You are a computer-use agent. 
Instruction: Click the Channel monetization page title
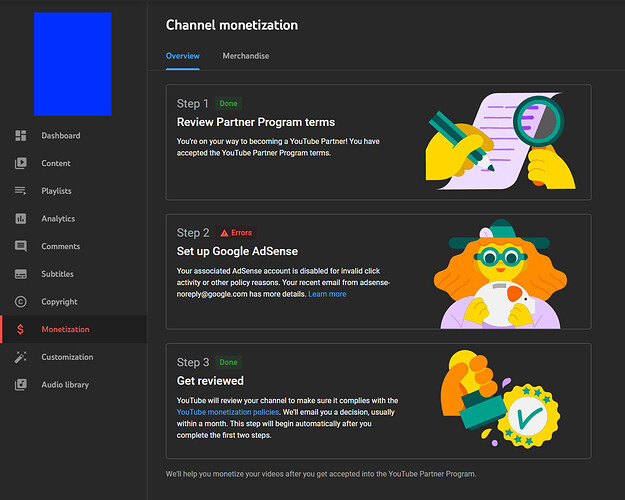click(232, 25)
